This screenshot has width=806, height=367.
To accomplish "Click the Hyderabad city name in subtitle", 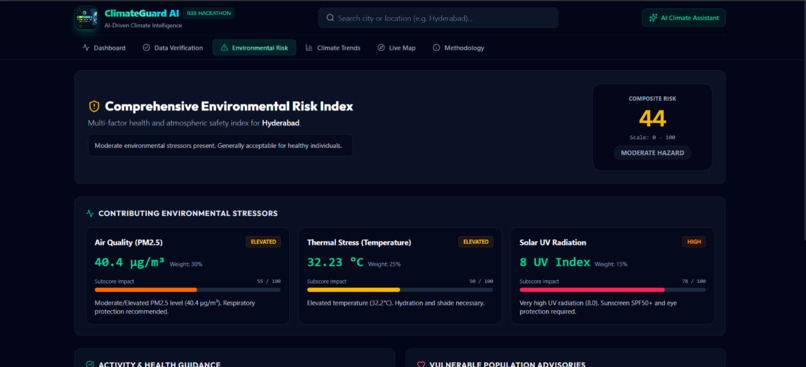I will [281, 123].
